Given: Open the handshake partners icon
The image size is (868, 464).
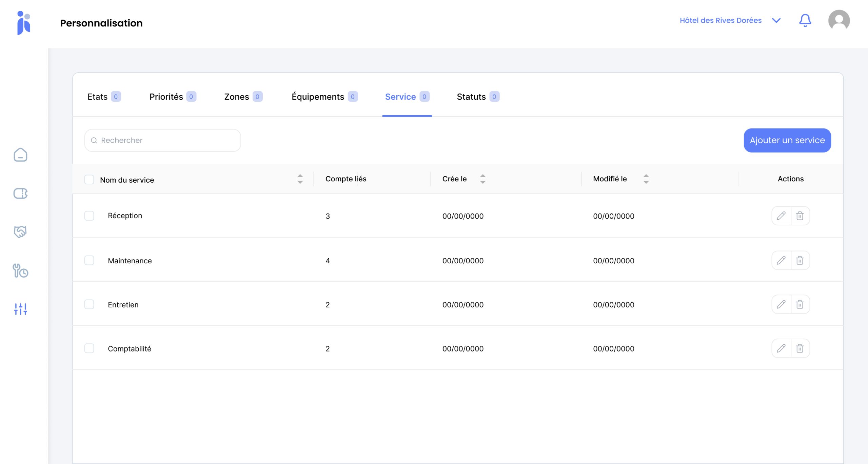Looking at the screenshot, I should pyautogui.click(x=20, y=232).
